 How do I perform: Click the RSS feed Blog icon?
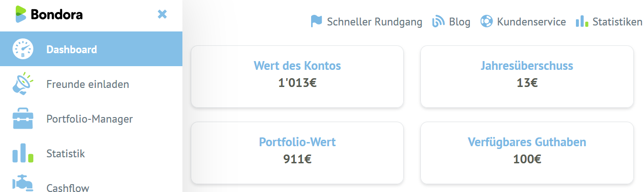click(x=438, y=22)
